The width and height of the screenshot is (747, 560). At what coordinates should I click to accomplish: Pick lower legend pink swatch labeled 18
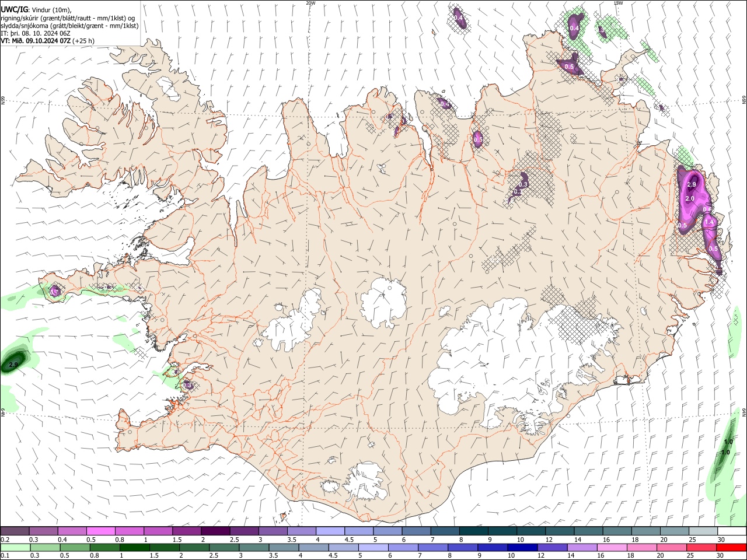(x=641, y=548)
